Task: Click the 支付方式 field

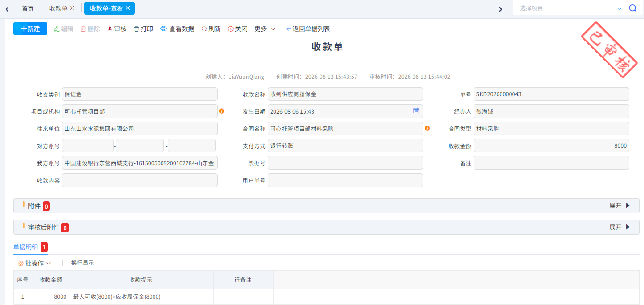Action: 345,146
